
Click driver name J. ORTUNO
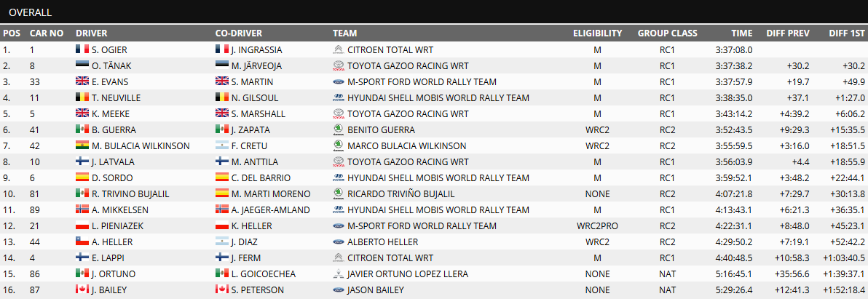(x=113, y=274)
